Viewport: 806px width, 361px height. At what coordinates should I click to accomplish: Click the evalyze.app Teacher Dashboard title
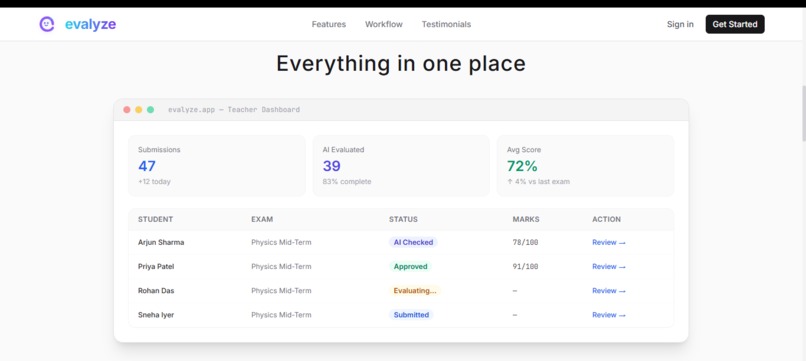coord(234,110)
